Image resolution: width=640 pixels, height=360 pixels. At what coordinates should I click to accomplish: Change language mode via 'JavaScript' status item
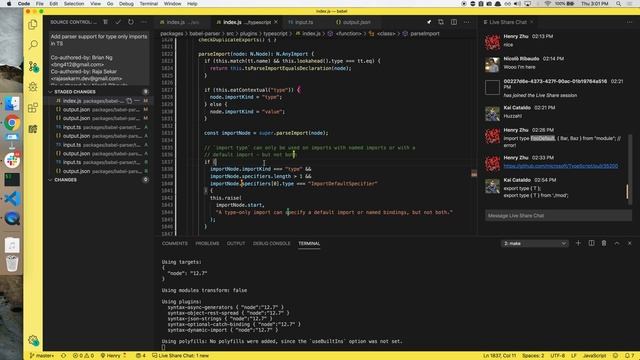(594, 356)
